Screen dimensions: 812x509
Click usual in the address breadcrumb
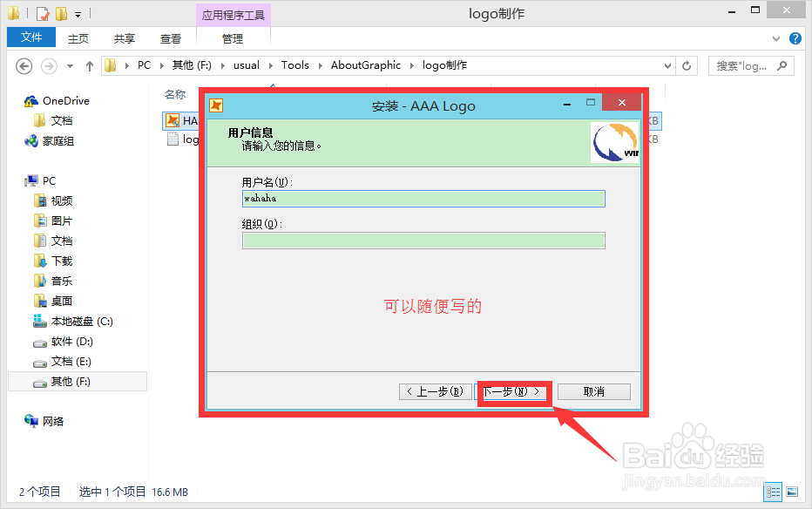click(x=247, y=65)
